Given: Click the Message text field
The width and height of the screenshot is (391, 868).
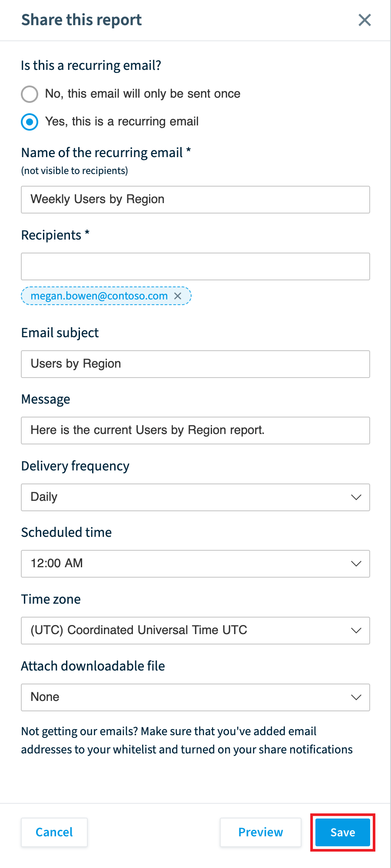Looking at the screenshot, I should click(195, 431).
